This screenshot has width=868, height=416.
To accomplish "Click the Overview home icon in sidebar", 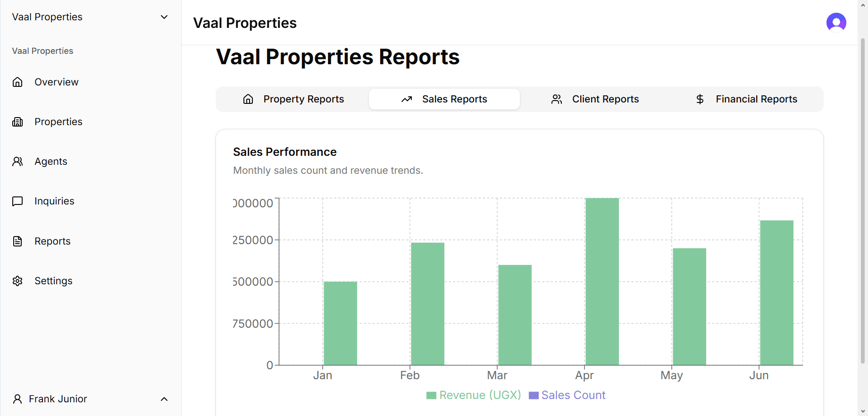I will [x=17, y=82].
